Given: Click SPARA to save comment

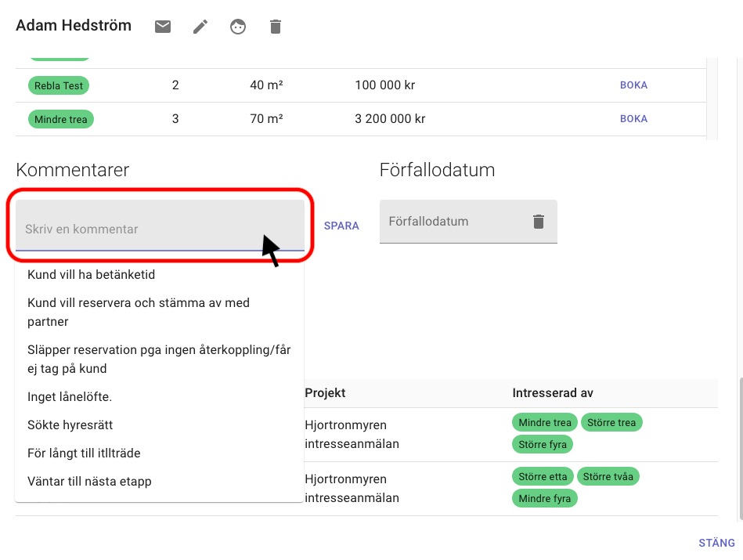Looking at the screenshot, I should (x=341, y=226).
